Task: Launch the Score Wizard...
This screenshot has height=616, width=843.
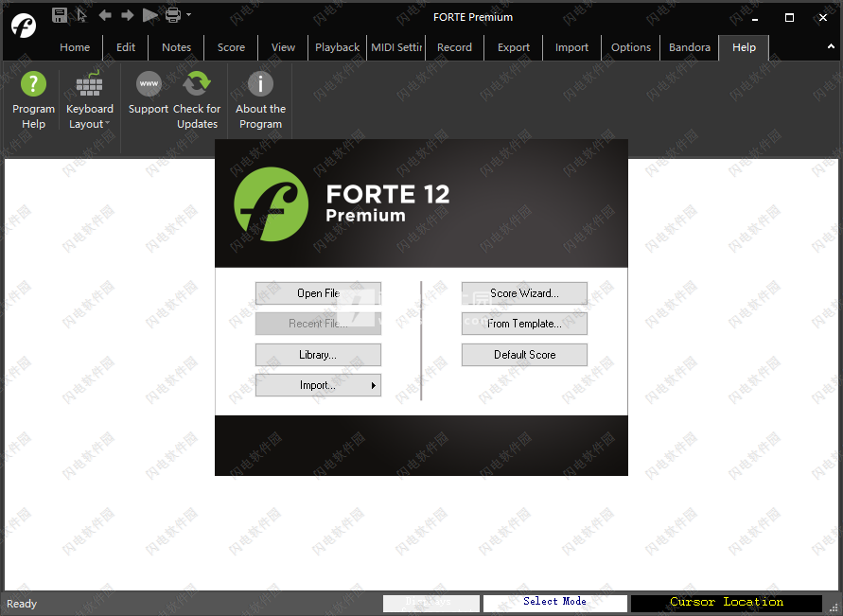Action: pos(524,293)
